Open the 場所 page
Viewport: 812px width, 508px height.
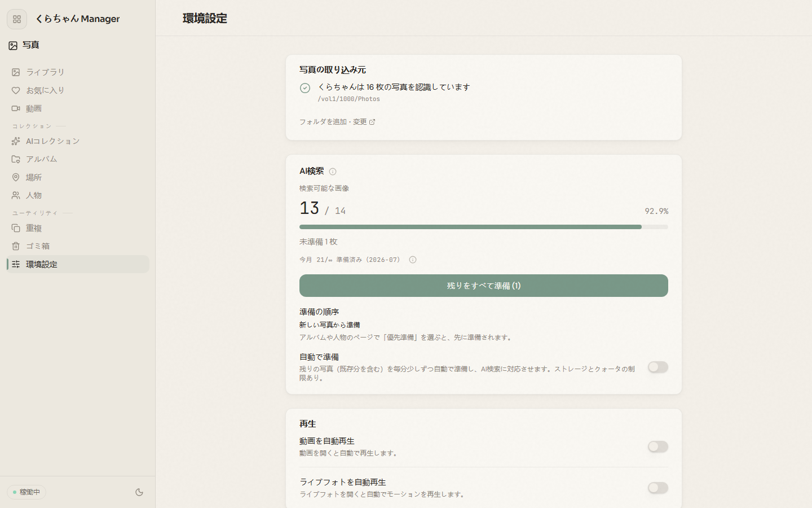click(x=78, y=177)
